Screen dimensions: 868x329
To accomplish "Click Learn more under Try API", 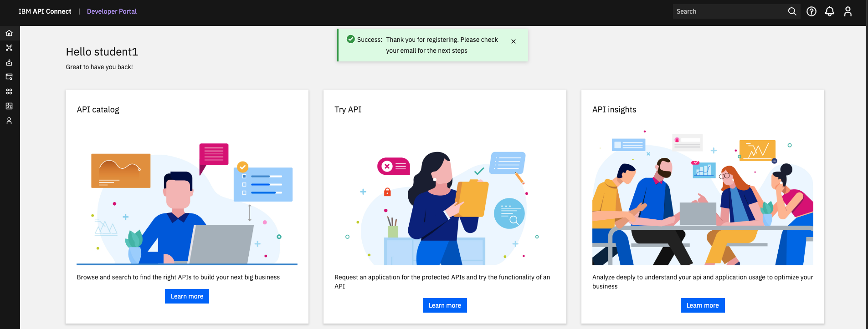I will point(445,305).
